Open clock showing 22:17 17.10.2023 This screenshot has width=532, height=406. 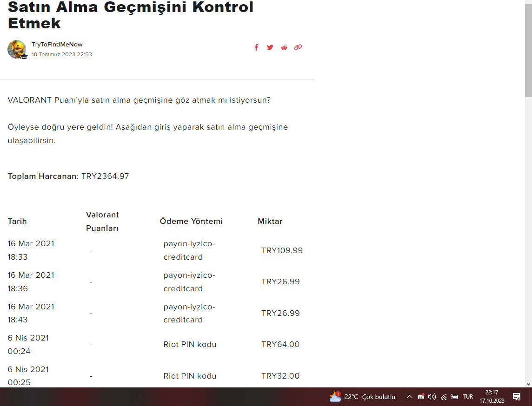[492, 397]
